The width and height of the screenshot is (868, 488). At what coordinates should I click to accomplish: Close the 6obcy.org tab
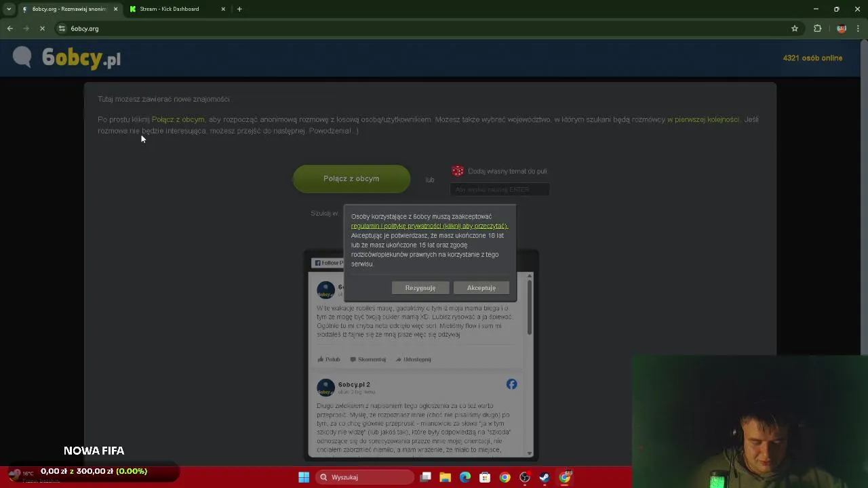pyautogui.click(x=115, y=9)
